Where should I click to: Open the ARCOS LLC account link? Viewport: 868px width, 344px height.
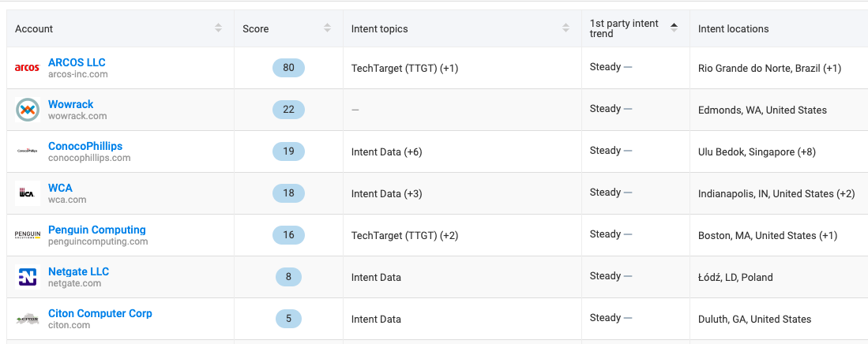tap(77, 62)
